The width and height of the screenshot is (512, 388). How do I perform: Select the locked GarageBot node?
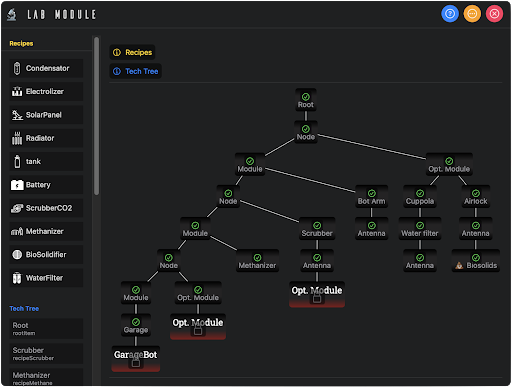(136, 359)
